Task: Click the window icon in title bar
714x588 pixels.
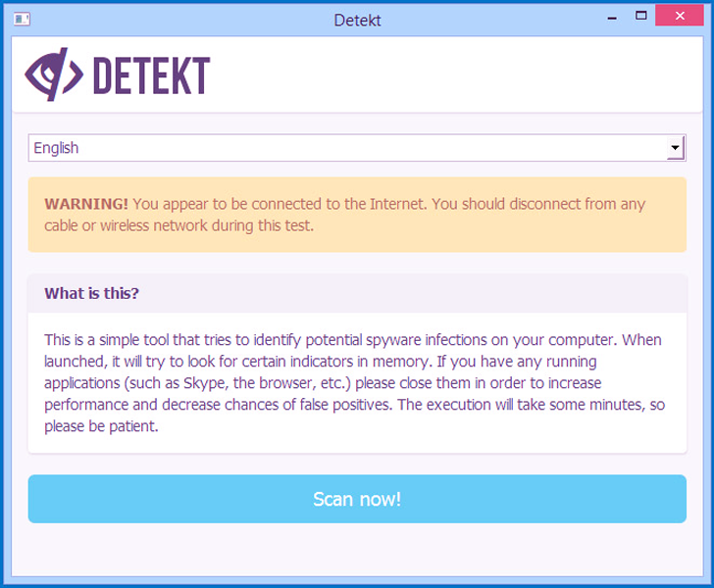Action: (x=22, y=20)
